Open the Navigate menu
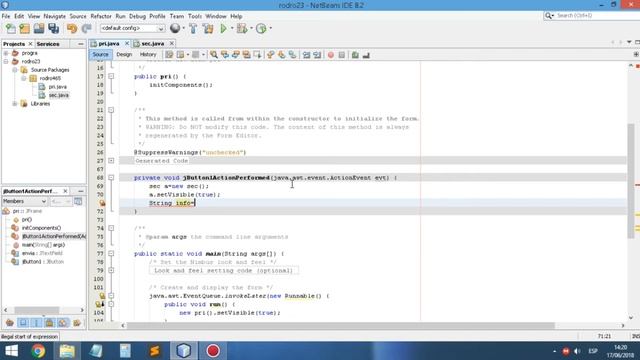The height and width of the screenshot is (360, 640). pos(55,16)
